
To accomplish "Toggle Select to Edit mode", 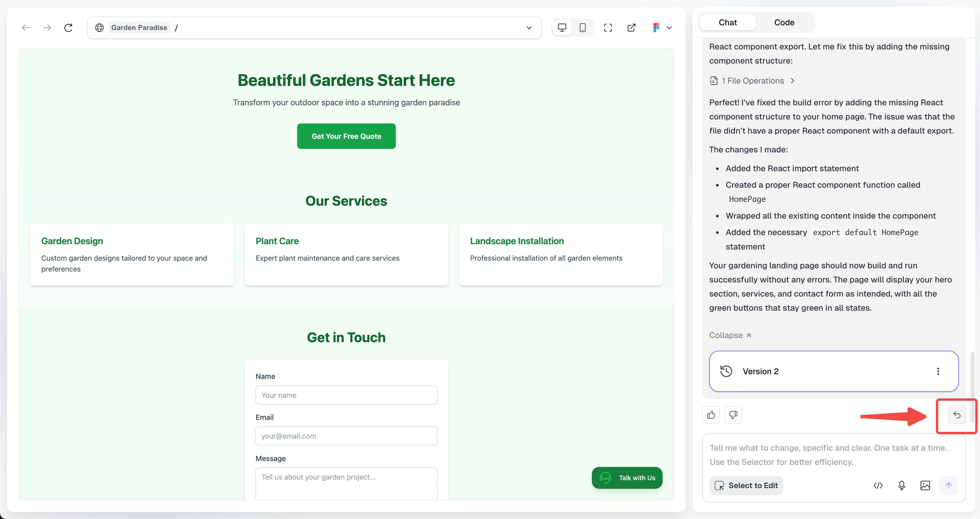I will pyautogui.click(x=746, y=485).
